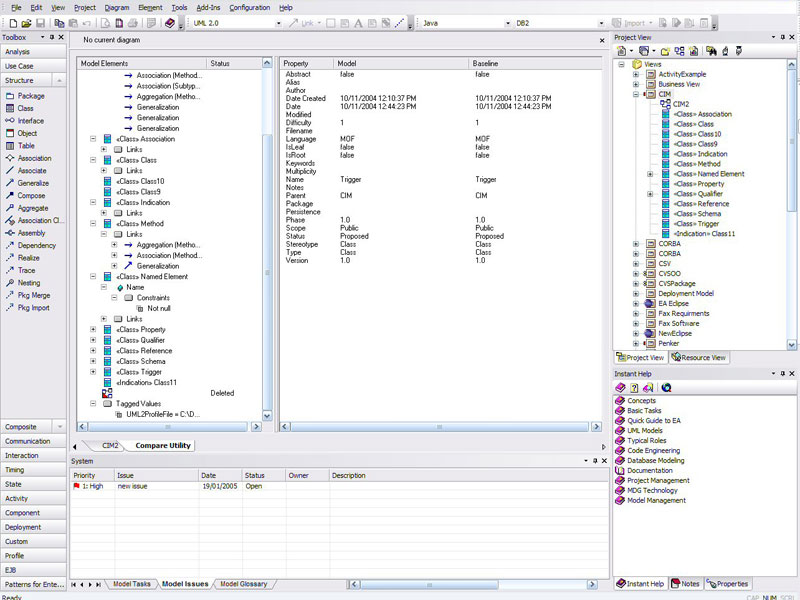Expand the «Class» Property tree node
Screen dimensions: 800x600
coord(93,330)
